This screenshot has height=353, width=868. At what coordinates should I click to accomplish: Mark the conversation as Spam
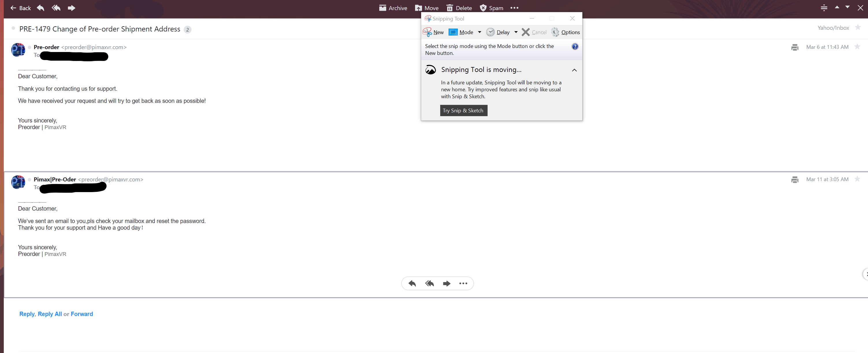(491, 8)
